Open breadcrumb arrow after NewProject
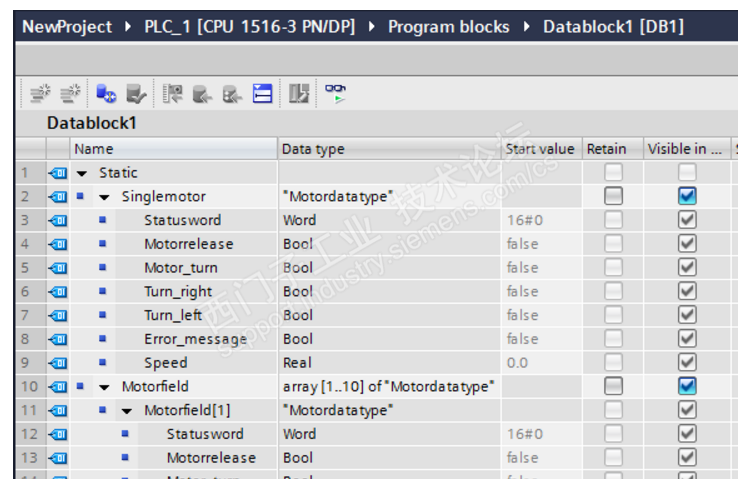This screenshot has width=754, height=479. (128, 26)
